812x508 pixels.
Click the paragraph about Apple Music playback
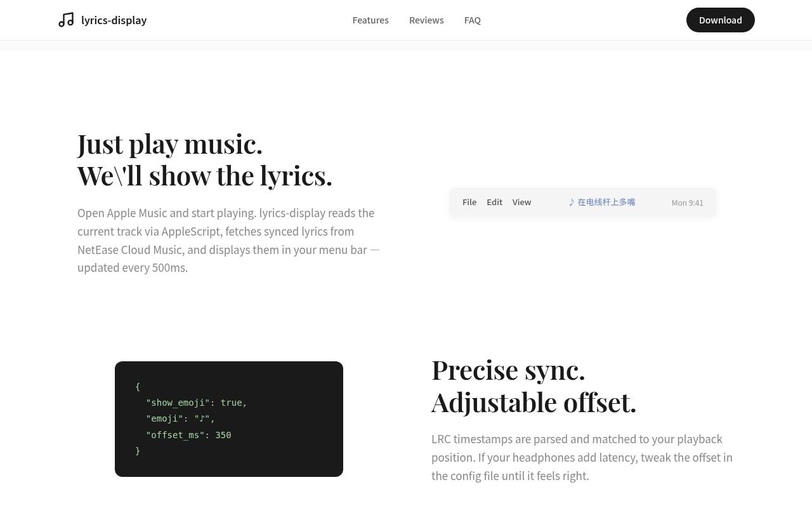[x=228, y=241]
